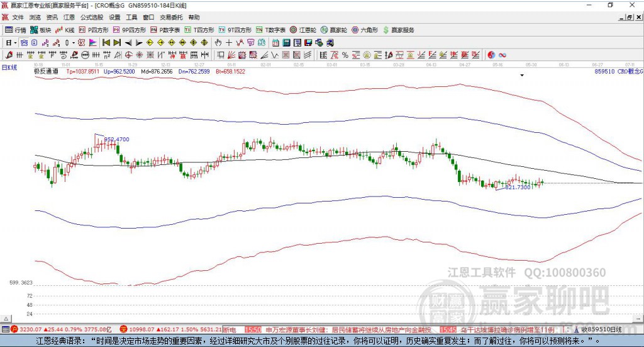Image resolution: width=644 pixels, height=347 pixels.
Task: Open the T四方形 tool
Action: [x=199, y=30]
